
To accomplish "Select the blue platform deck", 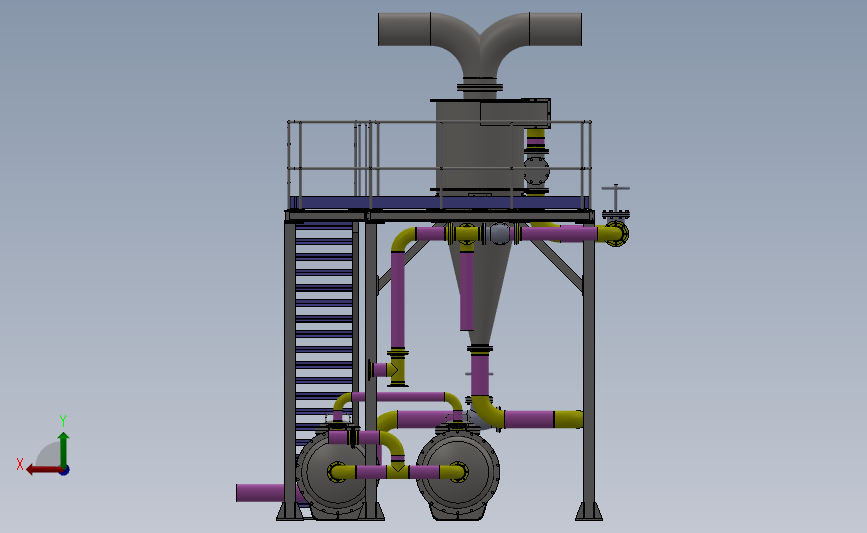I will (438, 203).
